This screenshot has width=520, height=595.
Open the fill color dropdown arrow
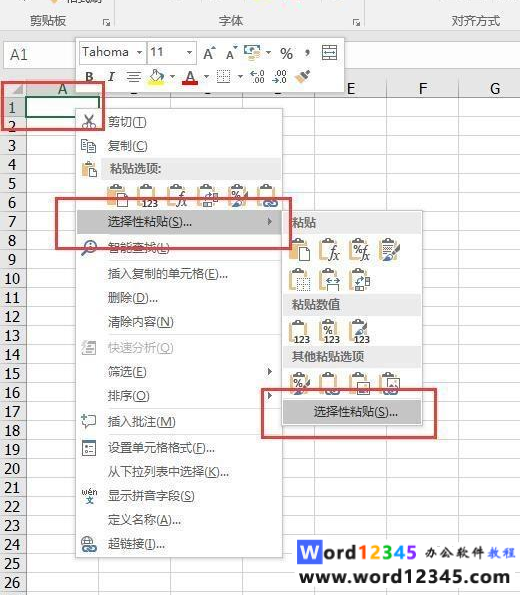172,77
